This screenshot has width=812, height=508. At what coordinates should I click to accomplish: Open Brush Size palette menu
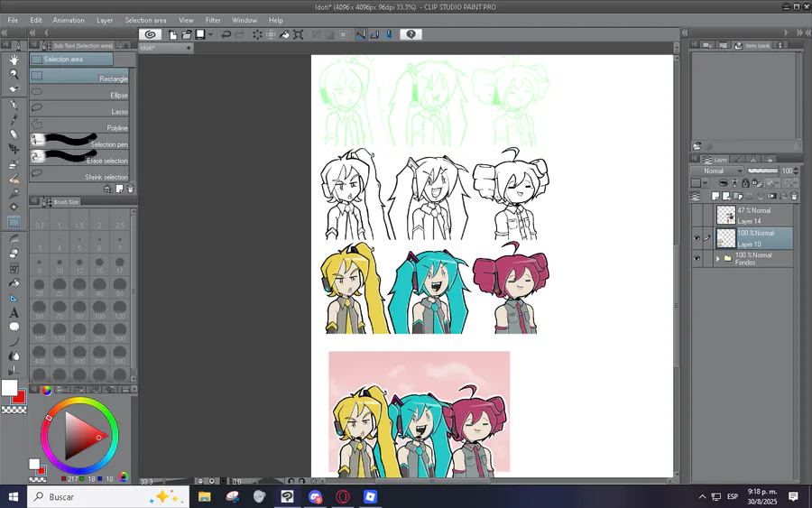(x=33, y=201)
